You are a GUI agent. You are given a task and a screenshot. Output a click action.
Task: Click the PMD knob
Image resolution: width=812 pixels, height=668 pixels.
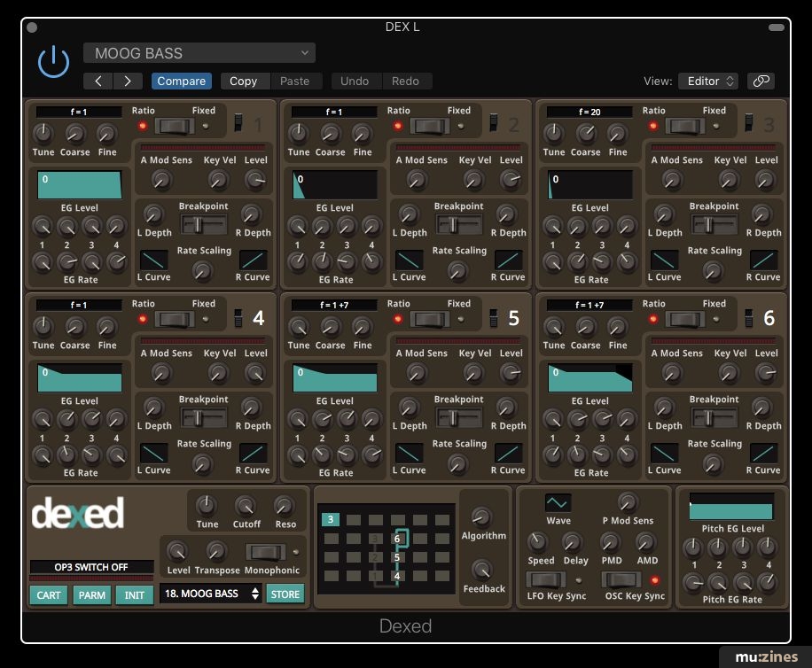[610, 541]
